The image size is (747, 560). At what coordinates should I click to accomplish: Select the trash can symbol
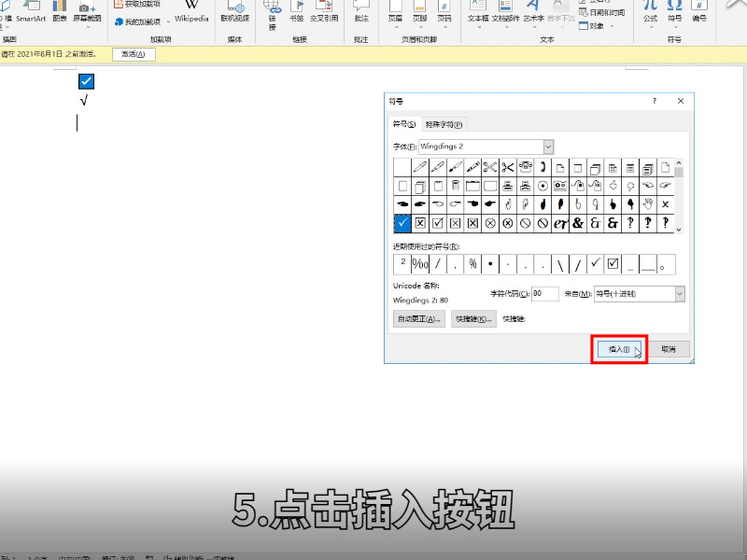456,186
